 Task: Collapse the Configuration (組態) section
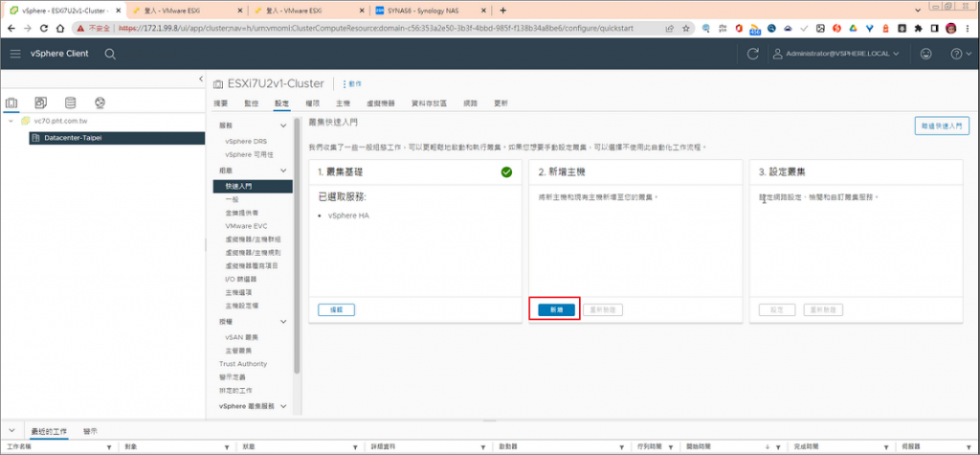pyautogui.click(x=283, y=171)
